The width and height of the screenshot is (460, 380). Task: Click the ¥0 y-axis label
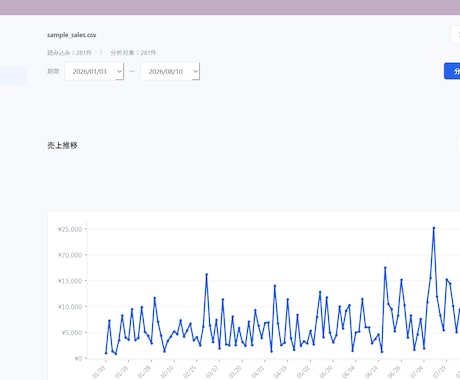coord(78,358)
